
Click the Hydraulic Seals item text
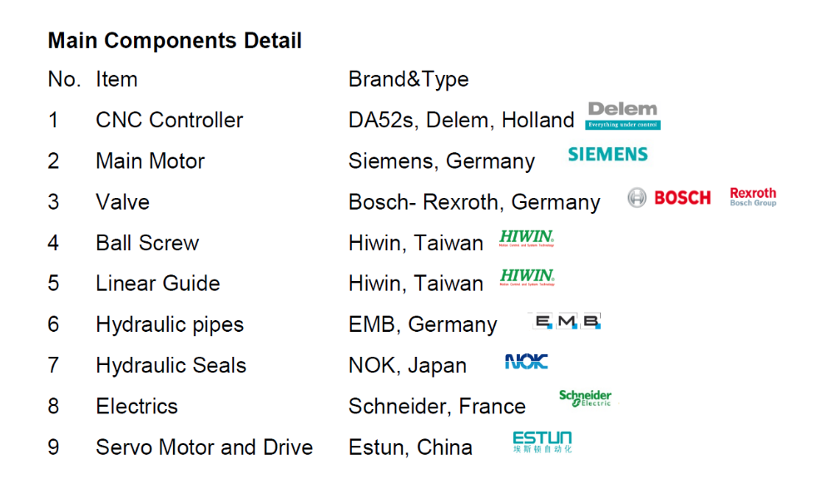[x=171, y=366]
